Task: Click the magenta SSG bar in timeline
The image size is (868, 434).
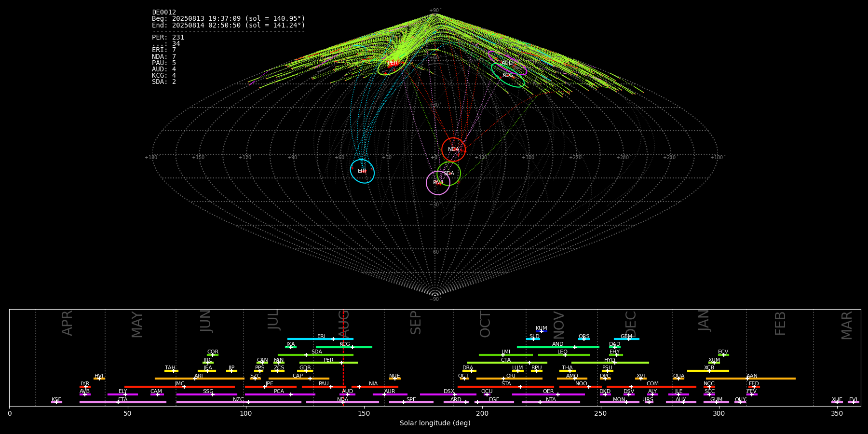Action: click(x=207, y=394)
